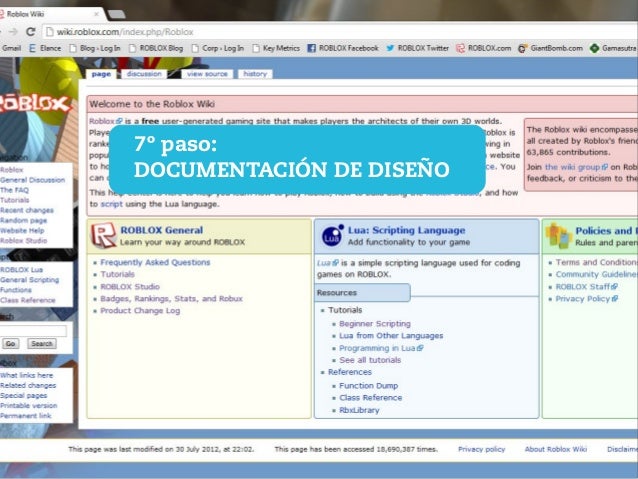Open the Elance bookmark
The height and width of the screenshot is (479, 638).
[x=45, y=48]
